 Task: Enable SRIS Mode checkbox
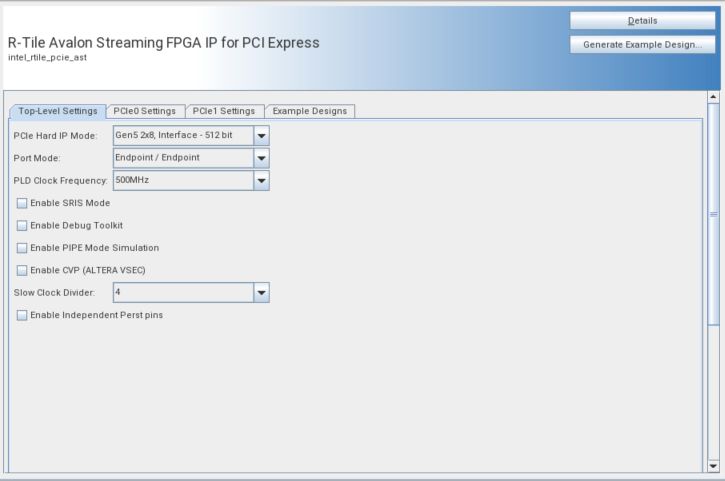click(22, 203)
